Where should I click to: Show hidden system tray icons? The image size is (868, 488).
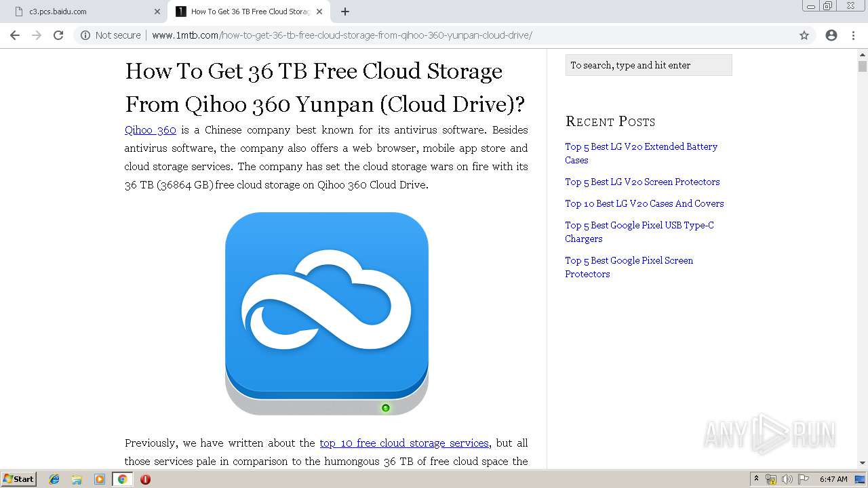756,479
